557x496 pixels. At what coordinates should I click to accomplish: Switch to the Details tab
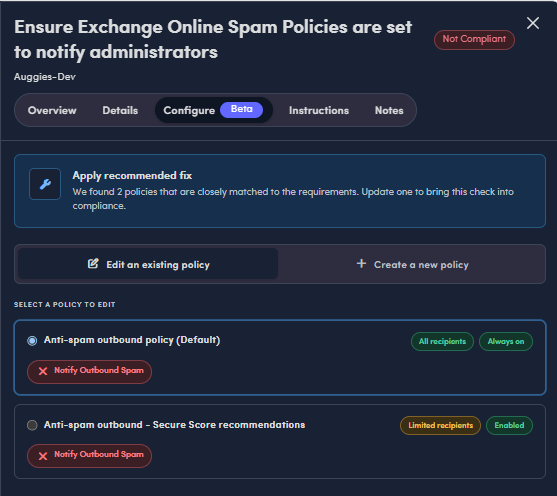click(120, 110)
